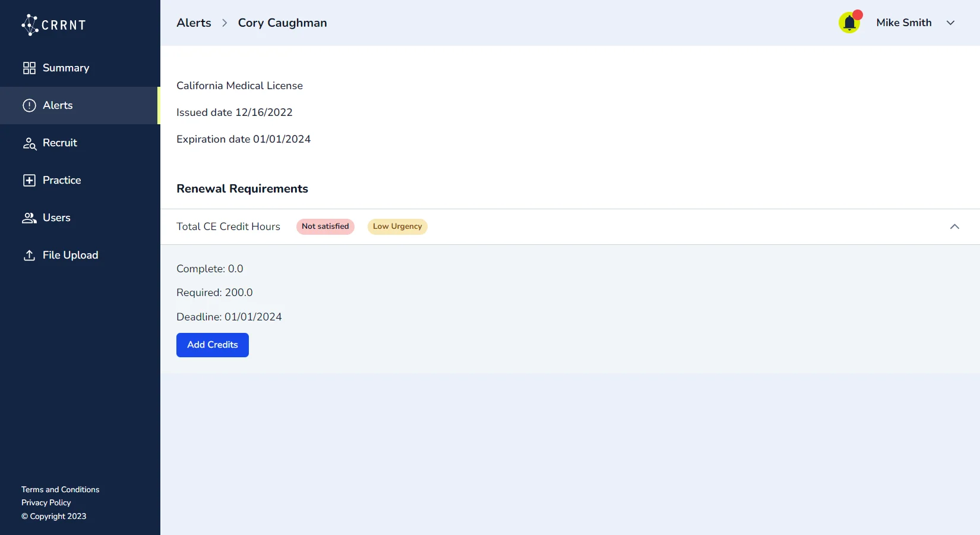
Task: Navigate back via the Alerts breadcrumb
Action: [194, 23]
